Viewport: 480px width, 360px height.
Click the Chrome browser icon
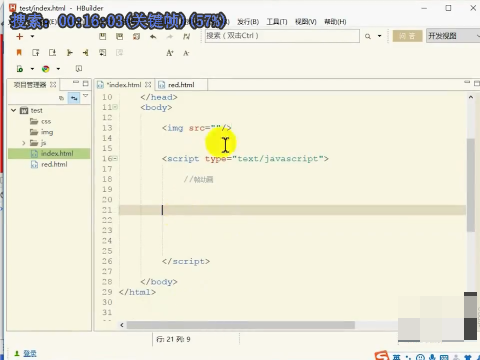(x=46, y=69)
